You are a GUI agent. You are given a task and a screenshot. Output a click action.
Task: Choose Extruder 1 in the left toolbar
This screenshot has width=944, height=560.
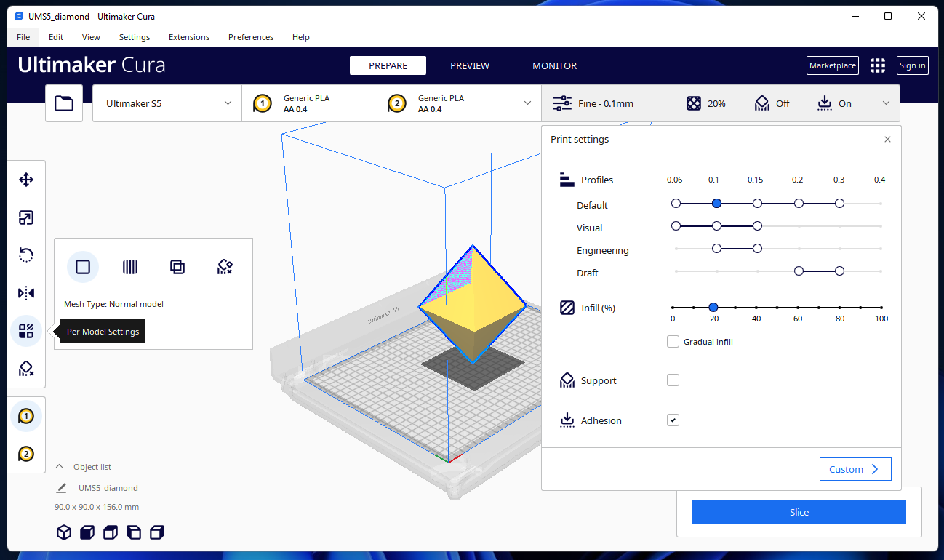click(26, 417)
